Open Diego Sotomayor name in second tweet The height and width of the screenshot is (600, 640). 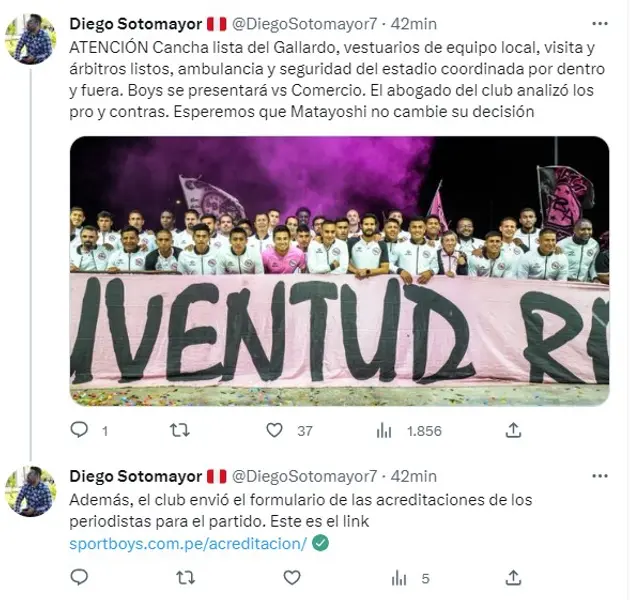tap(136, 476)
